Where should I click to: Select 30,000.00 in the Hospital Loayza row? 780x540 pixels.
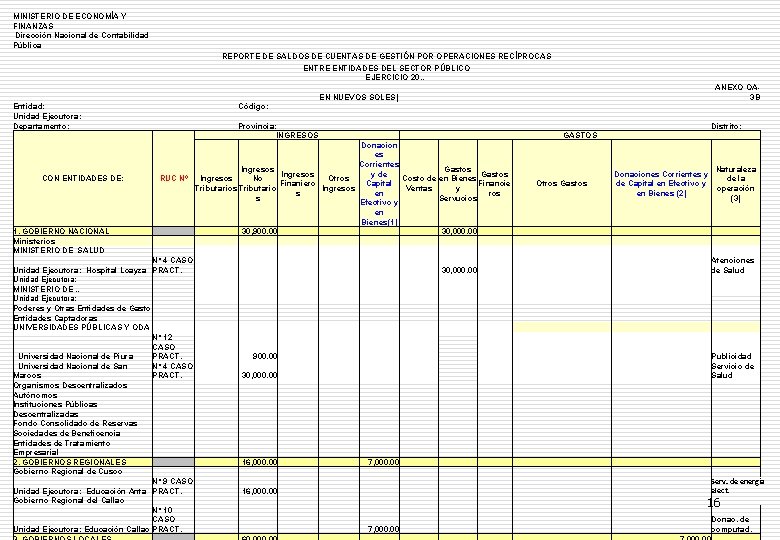[x=459, y=270]
